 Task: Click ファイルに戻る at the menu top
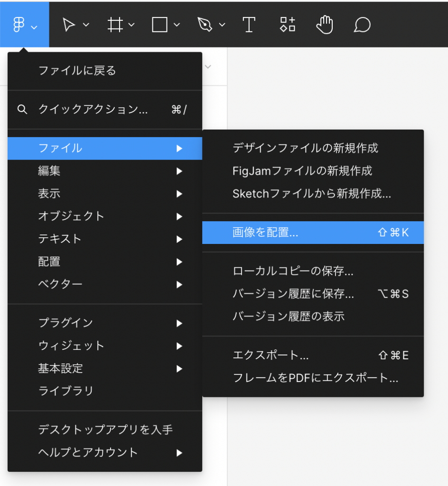tap(77, 71)
